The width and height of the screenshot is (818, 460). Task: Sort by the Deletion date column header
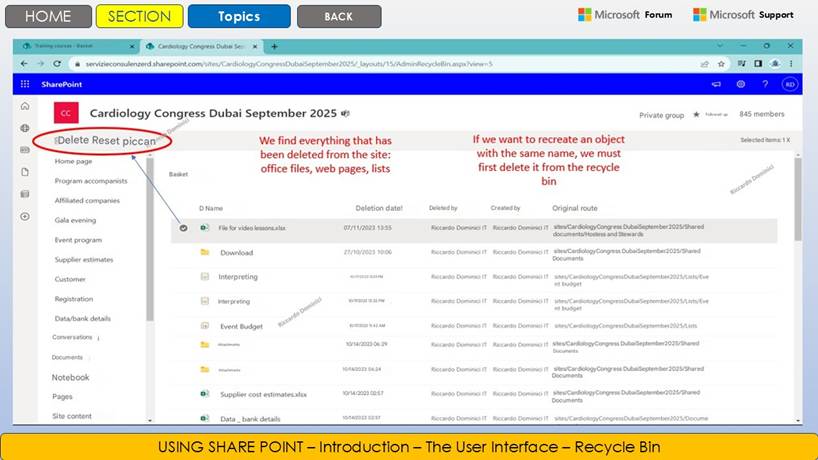point(379,208)
